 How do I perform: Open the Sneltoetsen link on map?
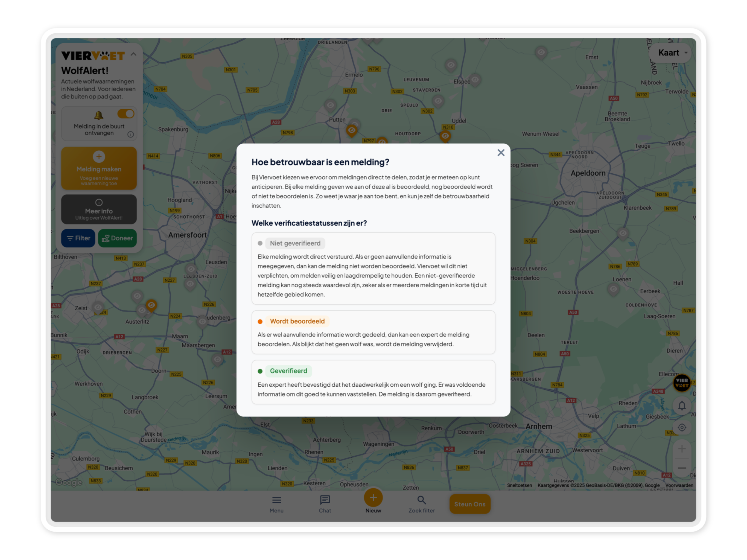(x=520, y=485)
